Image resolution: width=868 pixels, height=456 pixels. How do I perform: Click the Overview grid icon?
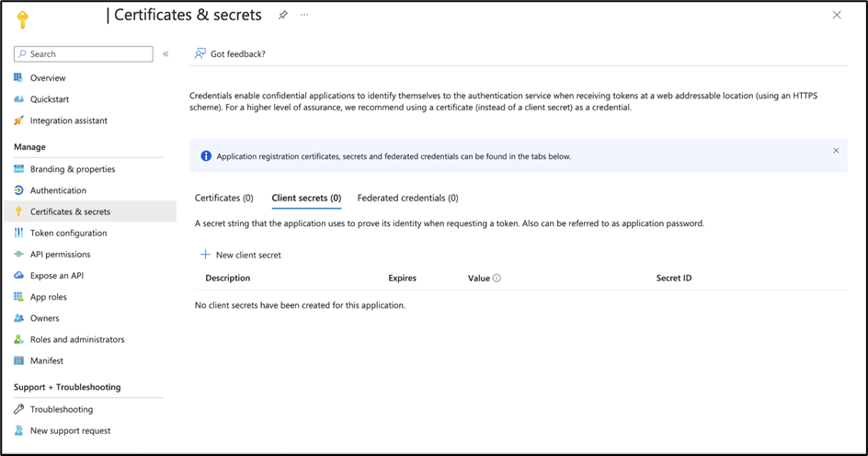[18, 77]
